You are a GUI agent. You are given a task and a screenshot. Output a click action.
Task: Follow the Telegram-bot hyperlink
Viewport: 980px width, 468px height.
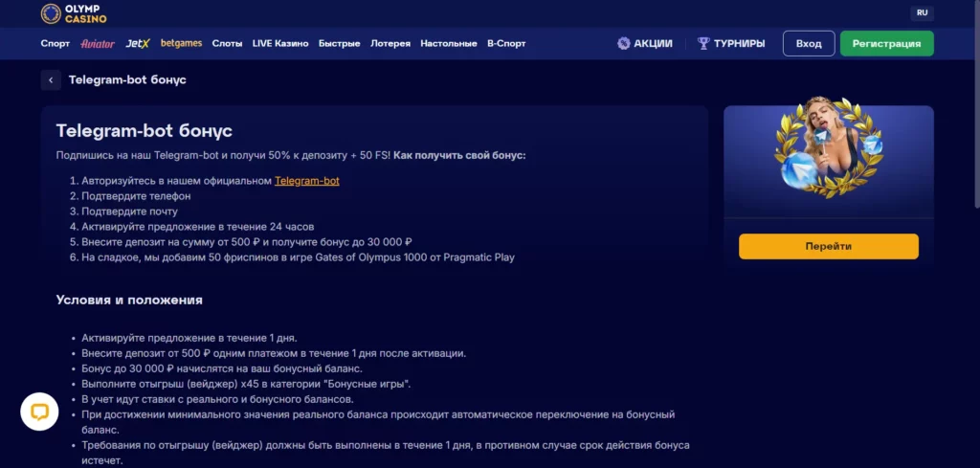[307, 181]
